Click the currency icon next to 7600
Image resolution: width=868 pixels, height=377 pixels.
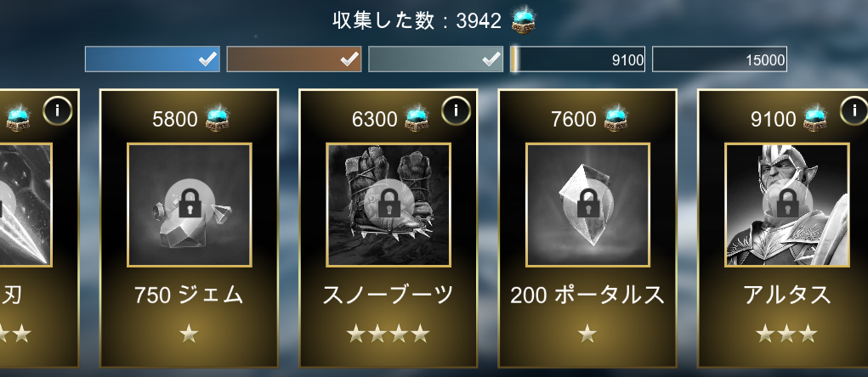pyautogui.click(x=616, y=118)
